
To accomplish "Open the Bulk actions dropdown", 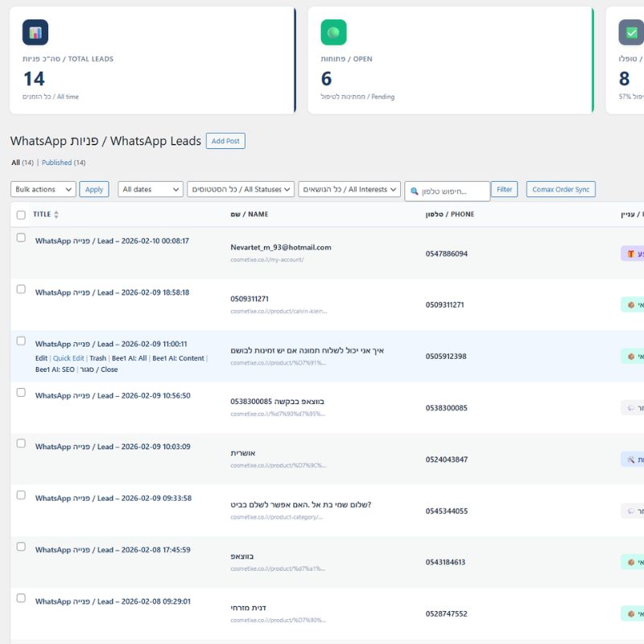I will pos(43,189).
